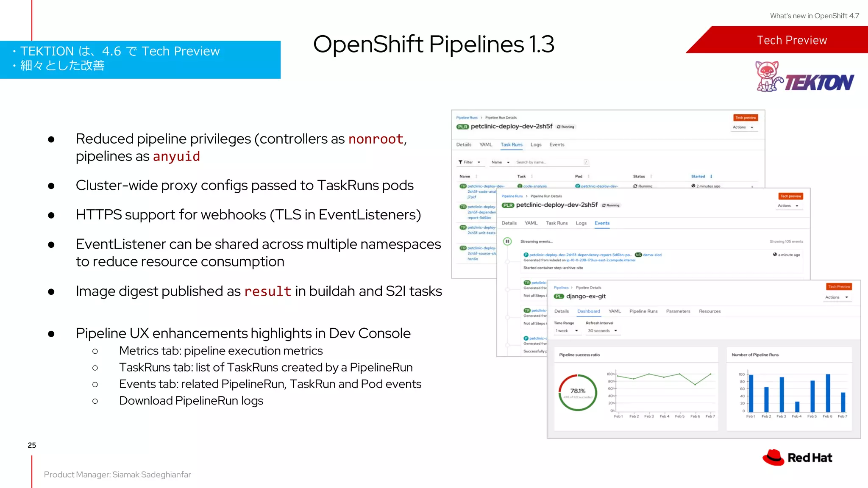Click globe icon beside 'a minute ago'
The image size is (868, 488).
(775, 255)
